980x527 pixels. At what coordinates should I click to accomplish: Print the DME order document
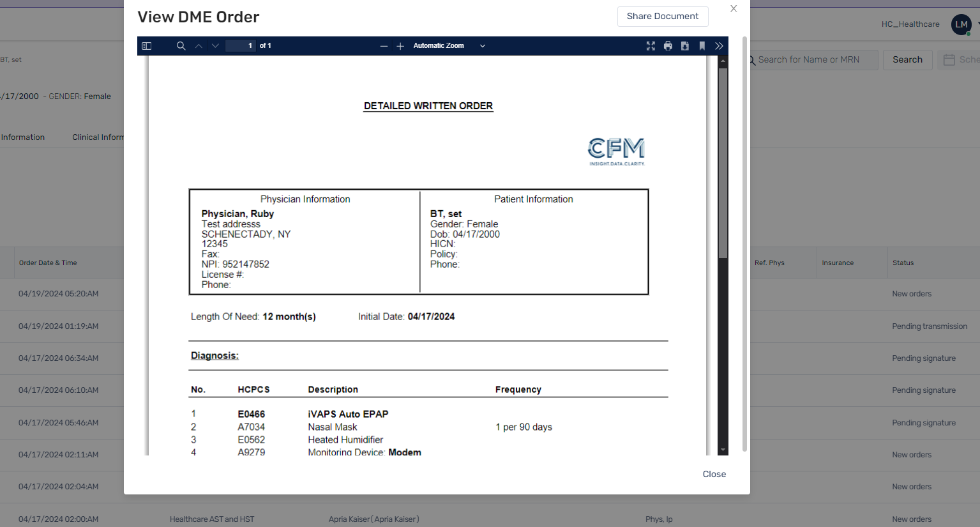668,46
